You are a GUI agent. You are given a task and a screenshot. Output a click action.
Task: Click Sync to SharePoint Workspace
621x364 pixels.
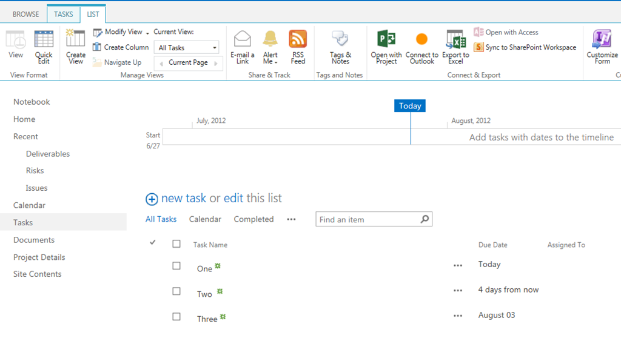click(525, 47)
